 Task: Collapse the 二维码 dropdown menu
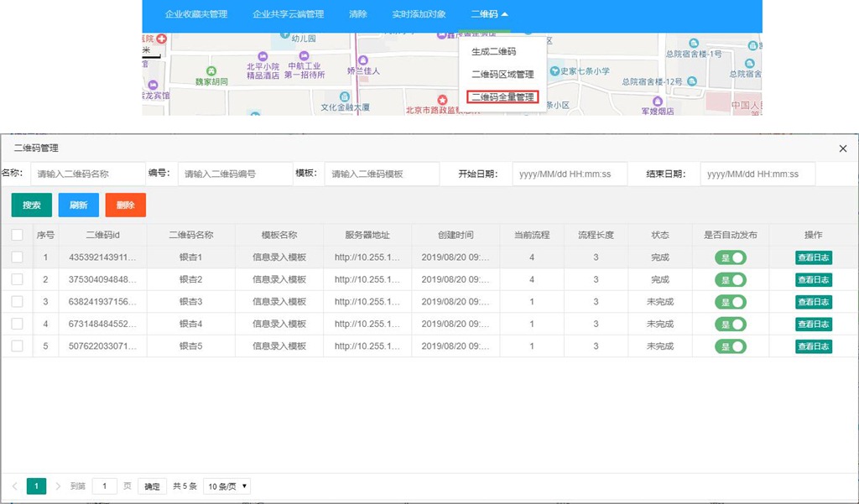point(489,14)
